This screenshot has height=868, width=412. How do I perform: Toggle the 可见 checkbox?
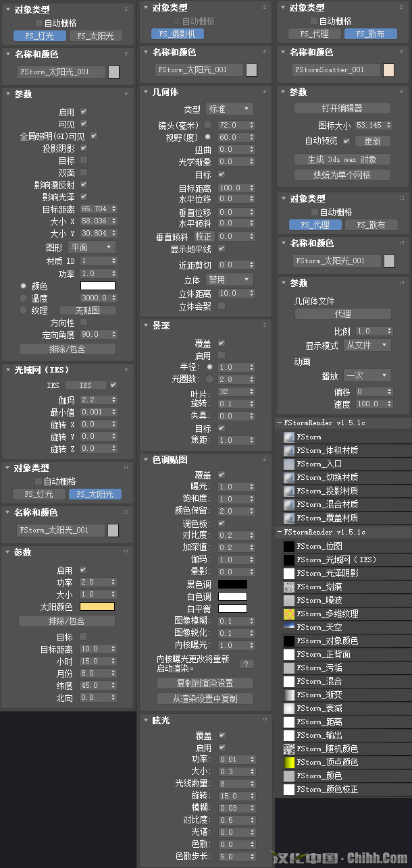point(84,124)
